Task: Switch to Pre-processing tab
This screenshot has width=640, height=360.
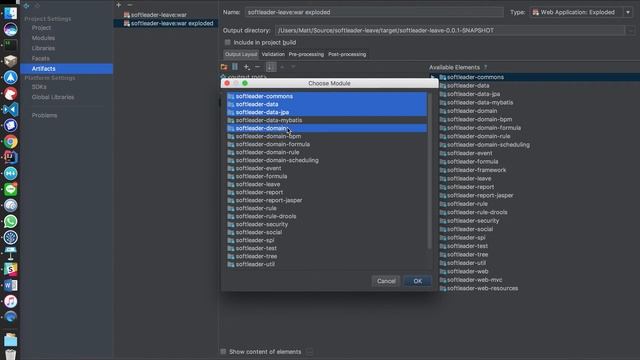Action: point(306,54)
